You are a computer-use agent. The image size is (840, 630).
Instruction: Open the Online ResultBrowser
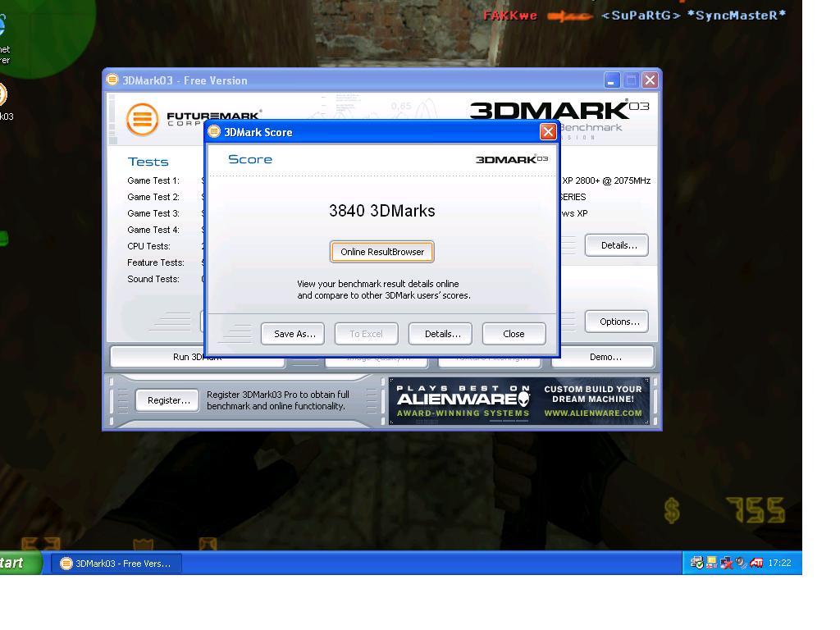(381, 252)
